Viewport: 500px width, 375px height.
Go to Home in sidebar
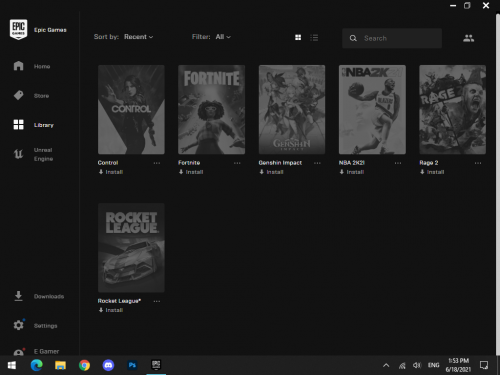42,66
